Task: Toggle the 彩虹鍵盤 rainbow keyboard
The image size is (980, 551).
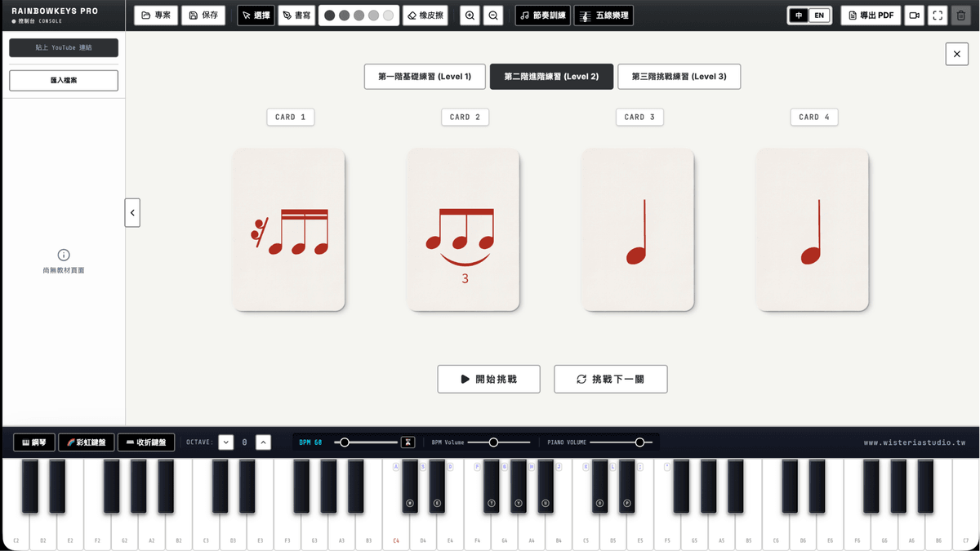Action: coord(87,442)
